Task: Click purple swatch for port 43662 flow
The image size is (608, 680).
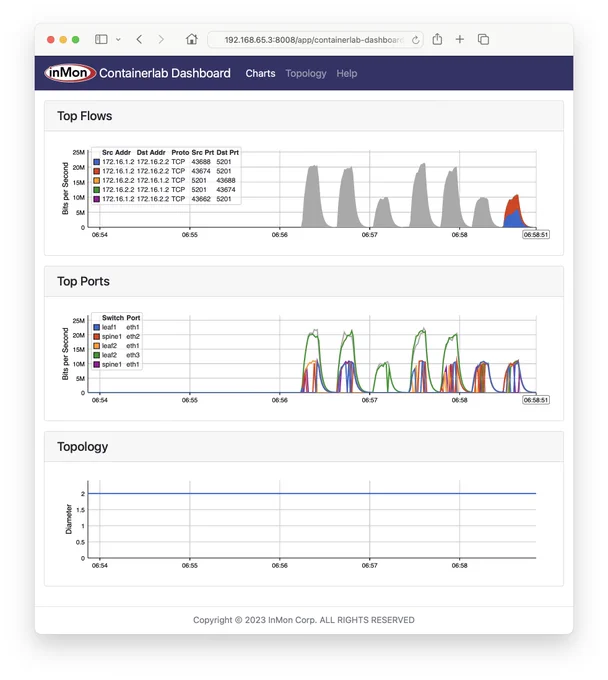Action: coord(97,199)
